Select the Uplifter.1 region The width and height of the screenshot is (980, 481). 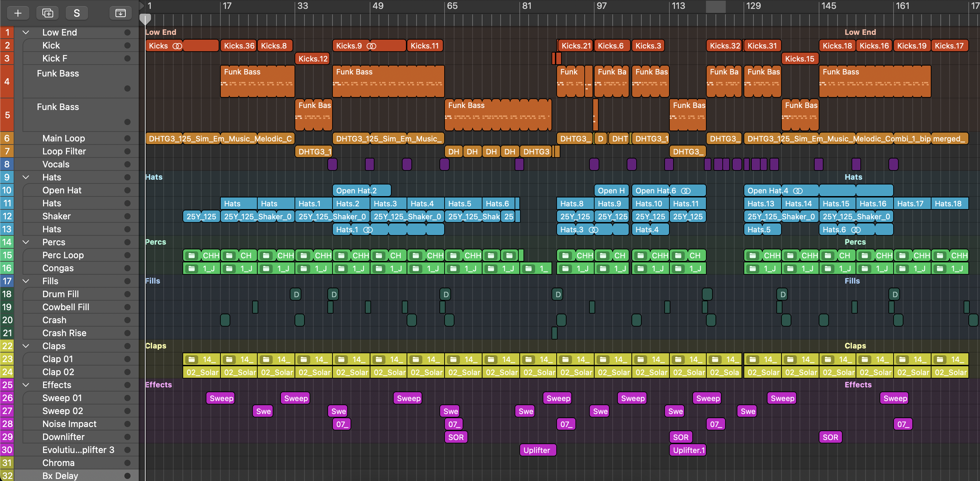pos(688,450)
